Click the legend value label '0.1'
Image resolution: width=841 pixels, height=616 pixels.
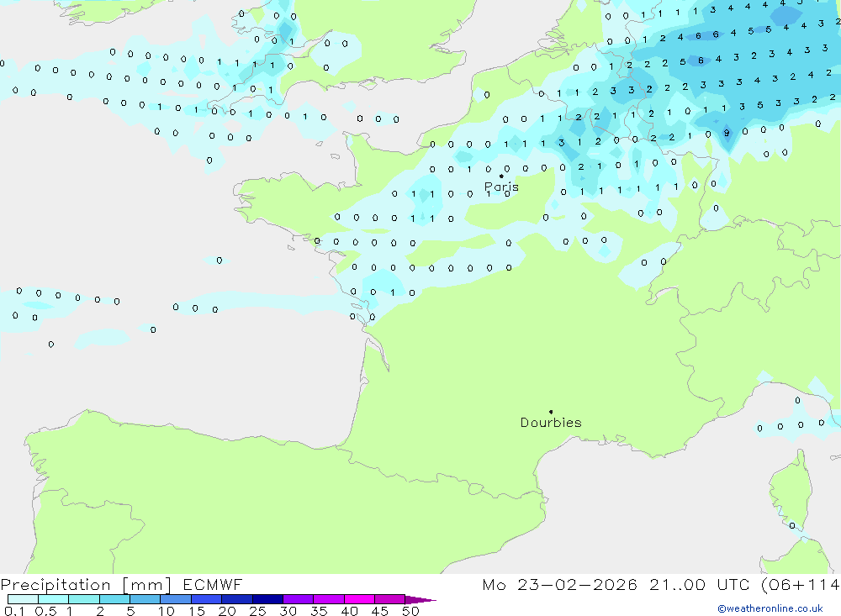coord(14,611)
